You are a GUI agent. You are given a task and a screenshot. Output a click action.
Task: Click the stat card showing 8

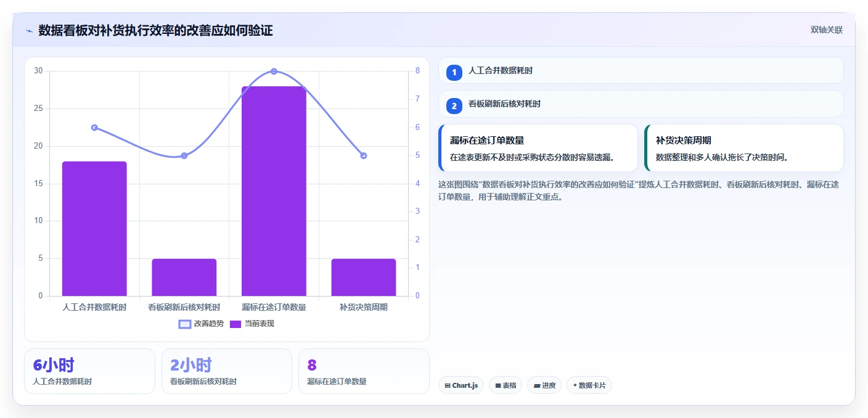pos(364,371)
